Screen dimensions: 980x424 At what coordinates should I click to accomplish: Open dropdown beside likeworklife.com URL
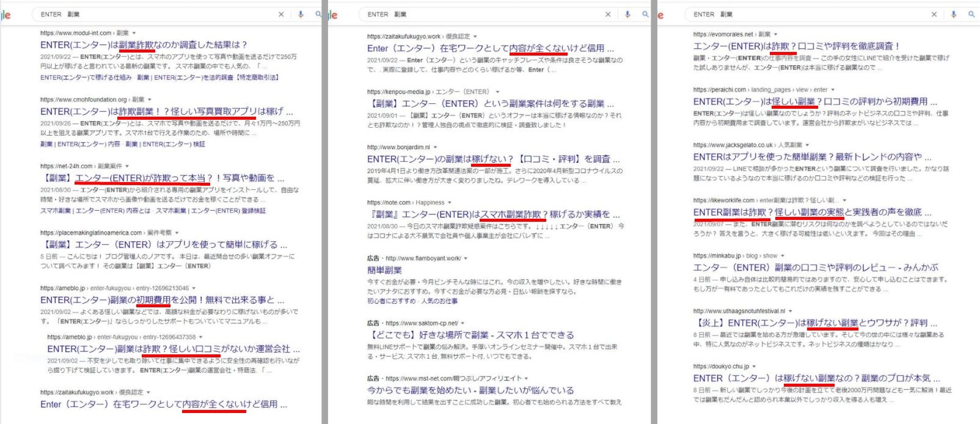pyautogui.click(x=844, y=200)
